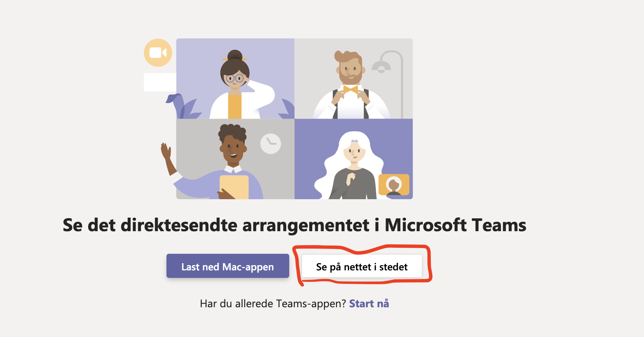This screenshot has width=644, height=337.
Task: Click the waving hand in the illustration
Action: [x=166, y=152]
